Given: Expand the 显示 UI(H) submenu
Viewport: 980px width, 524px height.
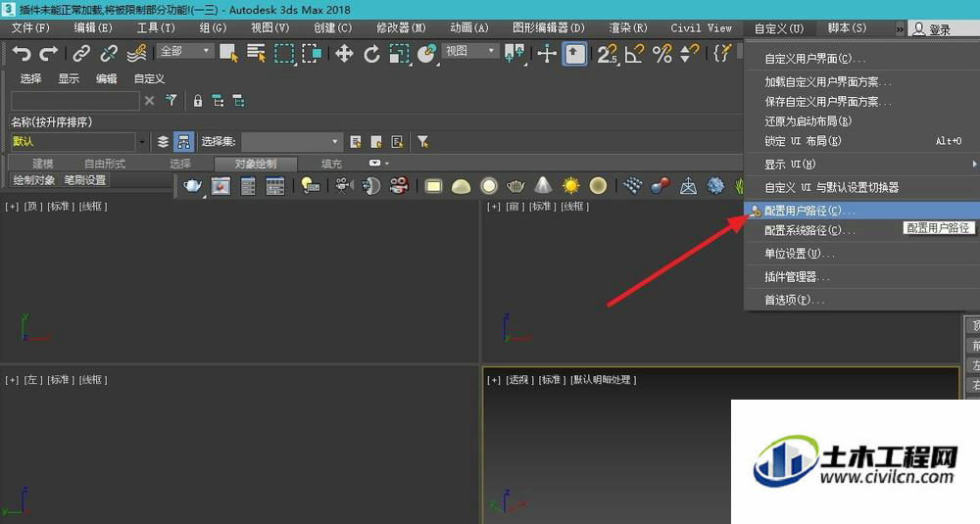Looking at the screenshot, I should (x=861, y=164).
